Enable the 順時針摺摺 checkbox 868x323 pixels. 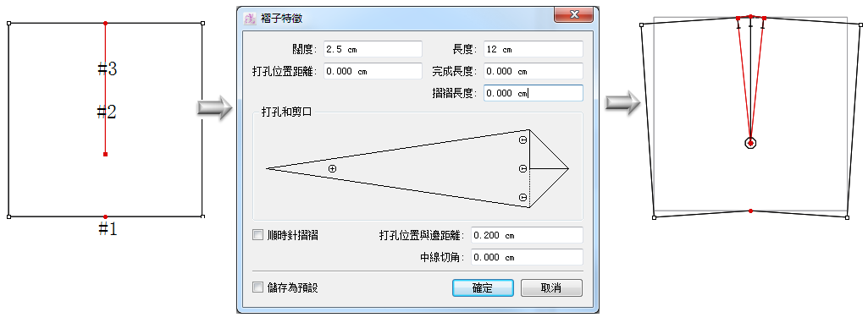click(257, 235)
